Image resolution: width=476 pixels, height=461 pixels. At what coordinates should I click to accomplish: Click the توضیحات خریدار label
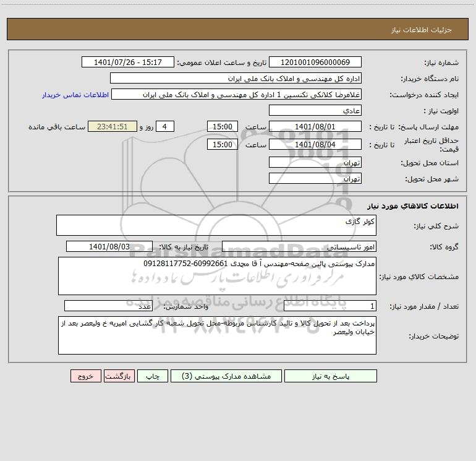pos(433,336)
